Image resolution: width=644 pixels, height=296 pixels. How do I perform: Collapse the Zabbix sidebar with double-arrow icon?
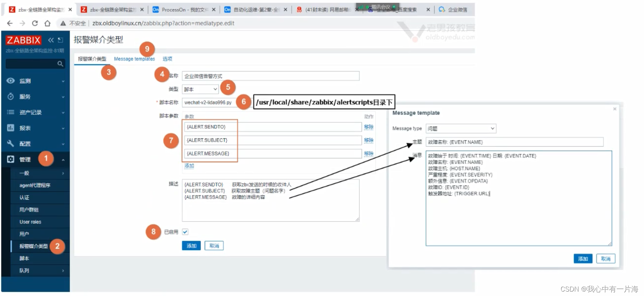(51, 40)
